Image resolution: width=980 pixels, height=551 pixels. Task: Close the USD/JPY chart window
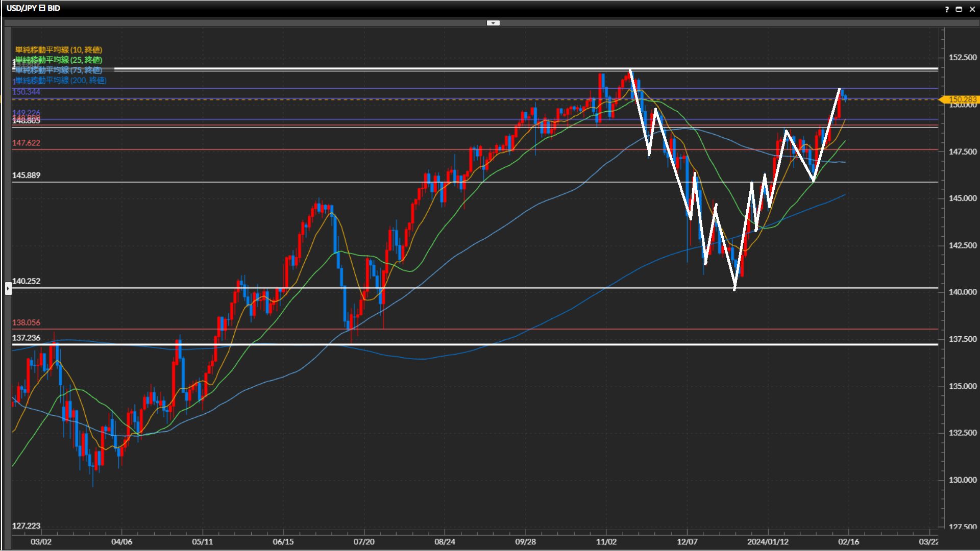972,9
